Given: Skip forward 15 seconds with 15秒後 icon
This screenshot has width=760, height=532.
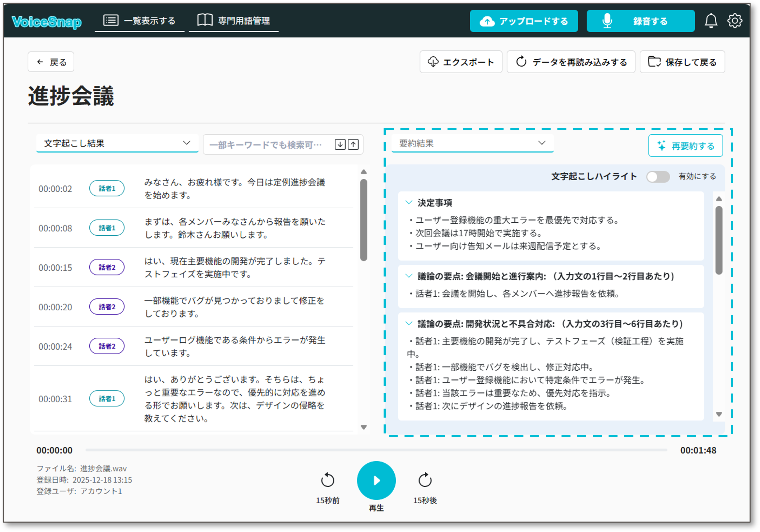Looking at the screenshot, I should click(425, 480).
